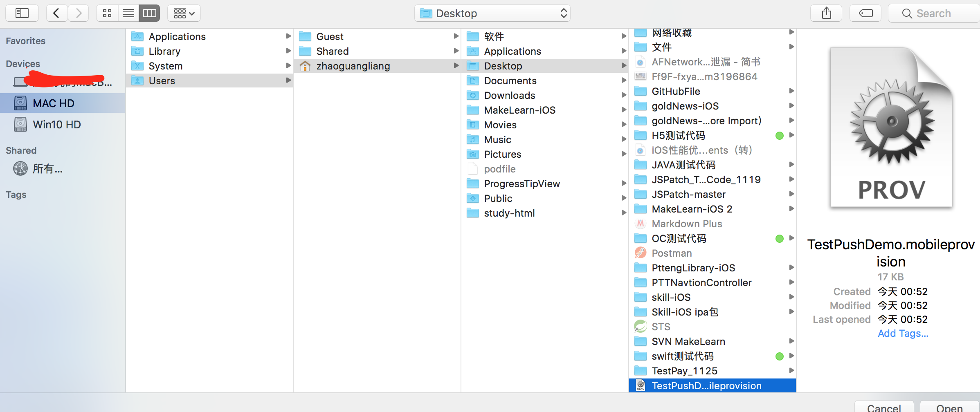Click the Edit Tags toolbar icon
The height and width of the screenshot is (412, 980).
pos(865,13)
